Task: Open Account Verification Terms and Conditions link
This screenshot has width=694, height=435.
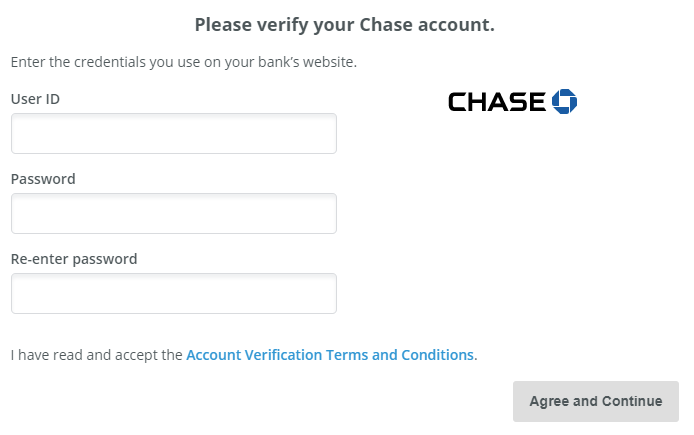Action: pos(330,355)
